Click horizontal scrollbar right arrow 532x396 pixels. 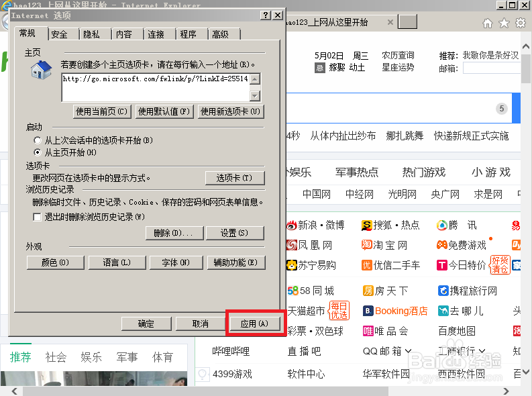point(506,391)
